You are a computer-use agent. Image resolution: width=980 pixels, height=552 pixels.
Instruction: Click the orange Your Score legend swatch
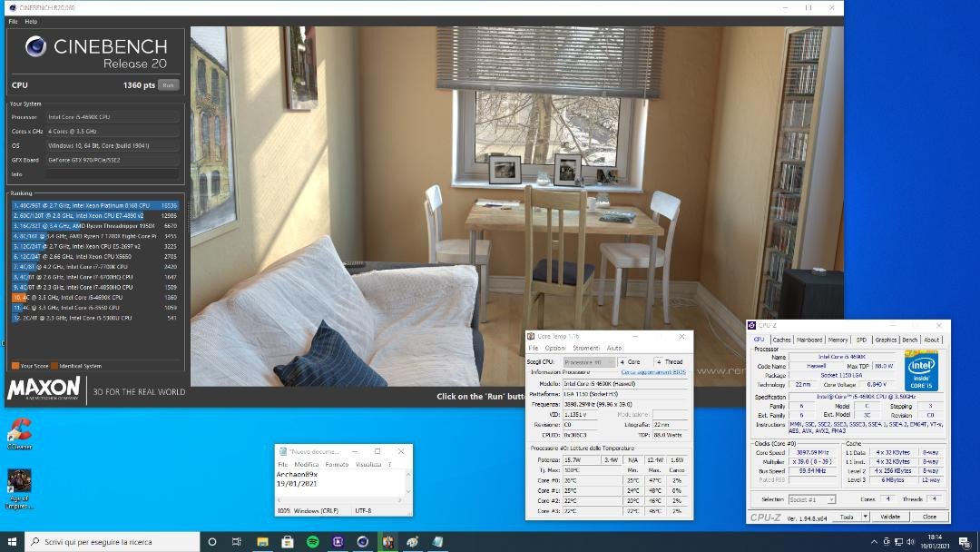pos(15,366)
